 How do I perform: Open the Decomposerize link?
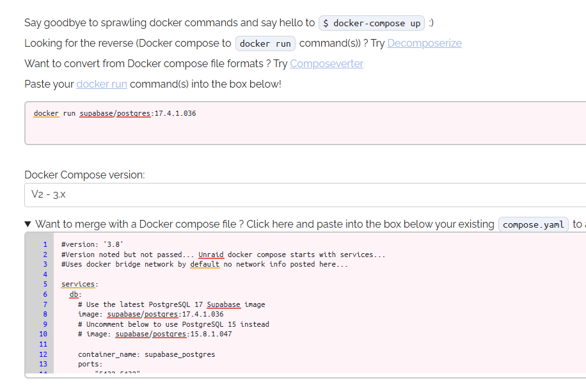coord(424,43)
